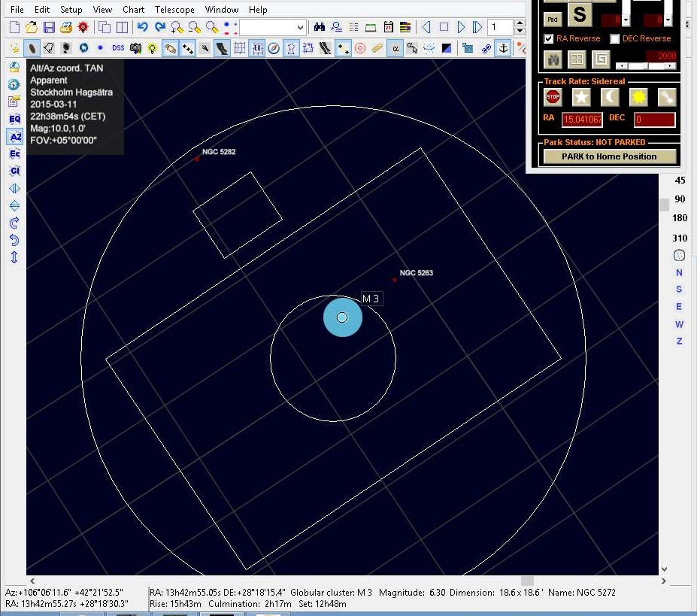Viewport: 697px width, 616px height.
Task: Select the M 3 globular cluster
Action: pyautogui.click(x=342, y=317)
